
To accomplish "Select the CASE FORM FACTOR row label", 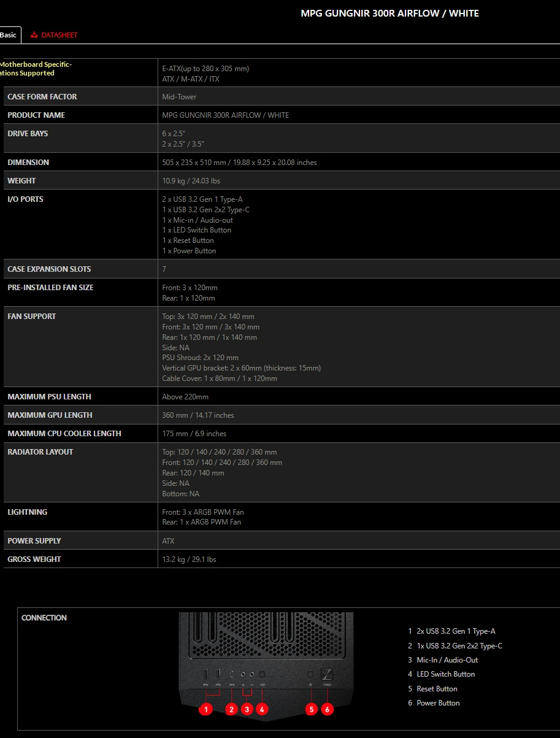I will pos(42,97).
